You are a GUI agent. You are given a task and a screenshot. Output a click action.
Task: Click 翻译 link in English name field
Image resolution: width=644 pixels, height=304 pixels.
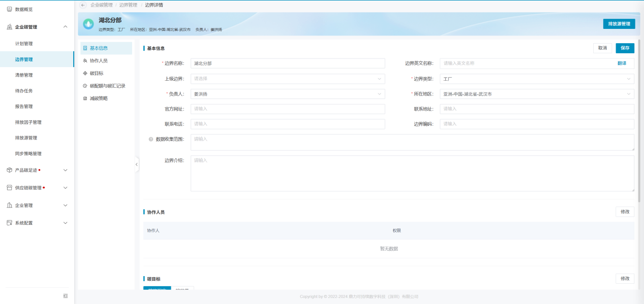point(622,63)
